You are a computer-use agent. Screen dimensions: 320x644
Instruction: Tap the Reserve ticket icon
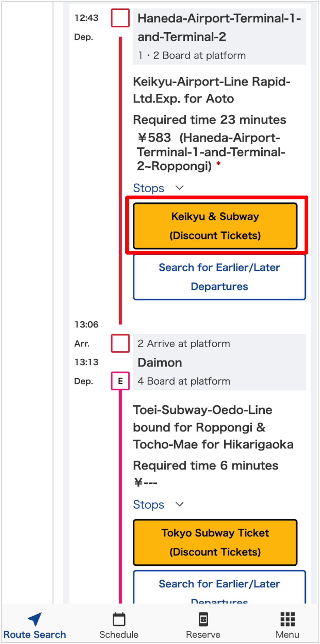[203, 619]
